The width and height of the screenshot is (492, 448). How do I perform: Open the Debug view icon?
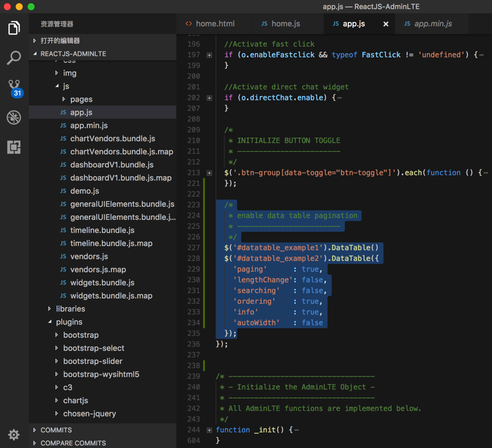click(x=14, y=117)
